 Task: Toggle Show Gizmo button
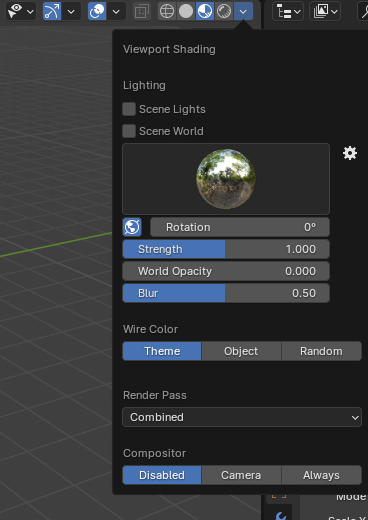click(52, 11)
